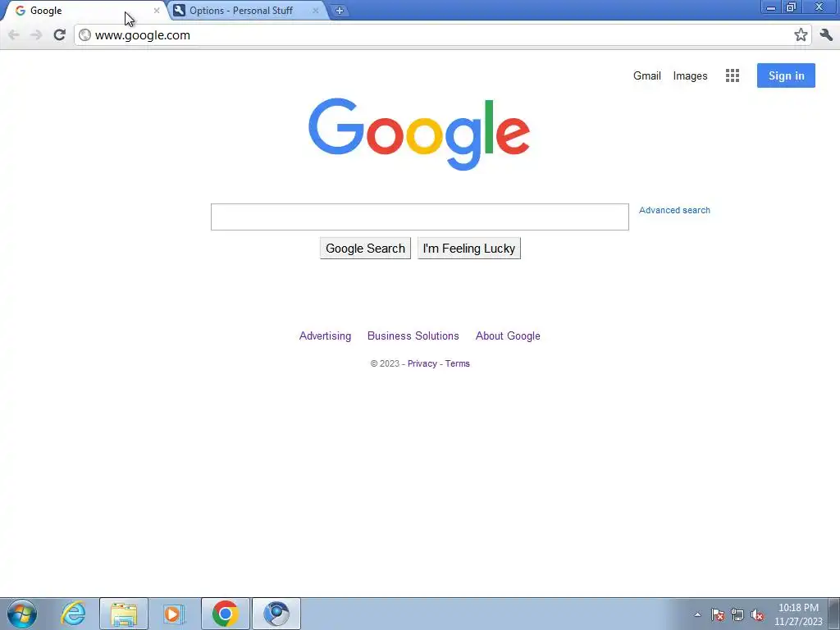Viewport: 840px width, 630px height.
Task: Restore down the browser window
Action: pyautogui.click(x=792, y=7)
